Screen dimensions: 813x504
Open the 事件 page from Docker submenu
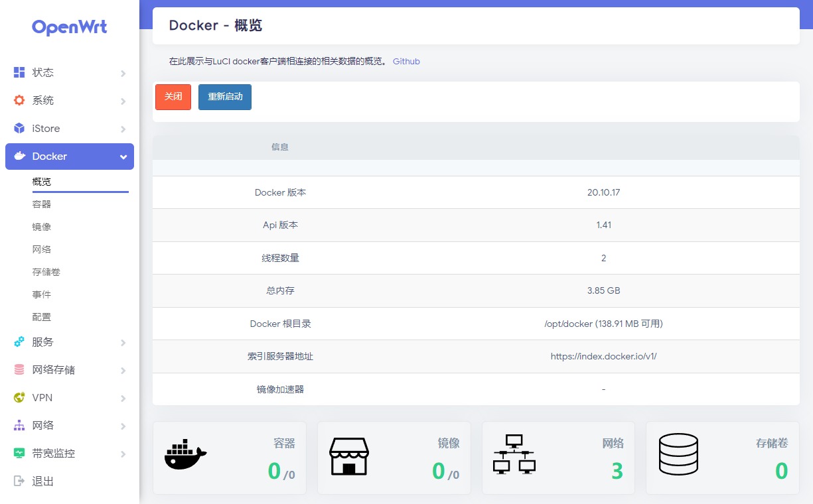[41, 294]
